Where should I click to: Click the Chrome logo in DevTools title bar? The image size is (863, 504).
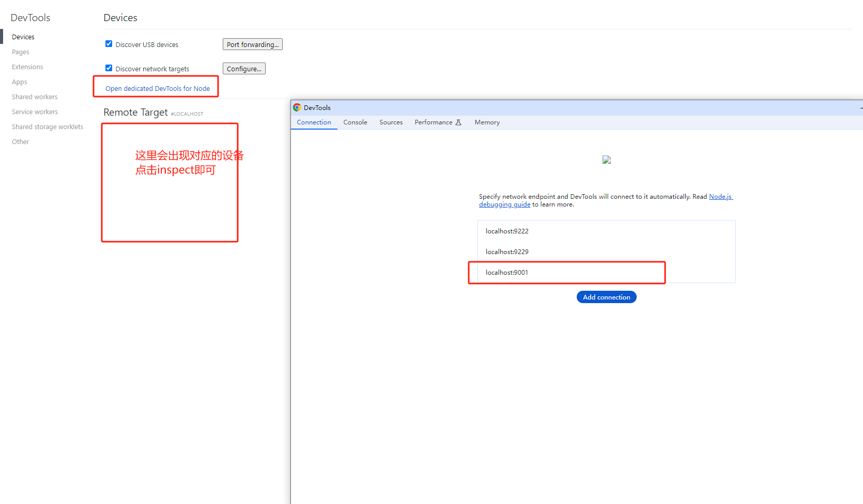[x=297, y=107]
